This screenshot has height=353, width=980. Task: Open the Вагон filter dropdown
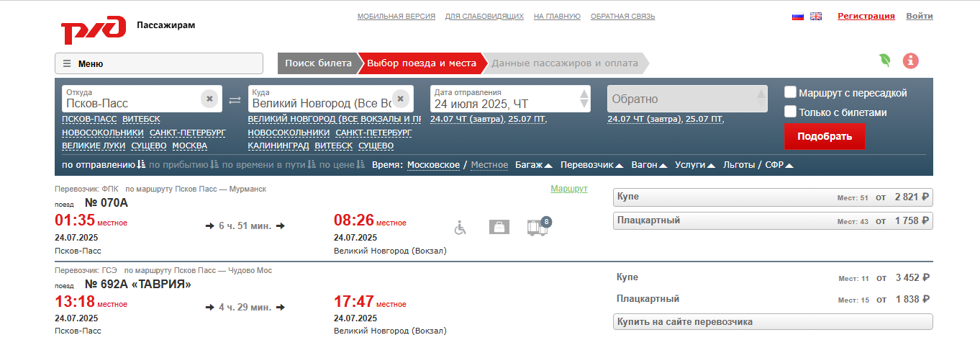(x=648, y=165)
